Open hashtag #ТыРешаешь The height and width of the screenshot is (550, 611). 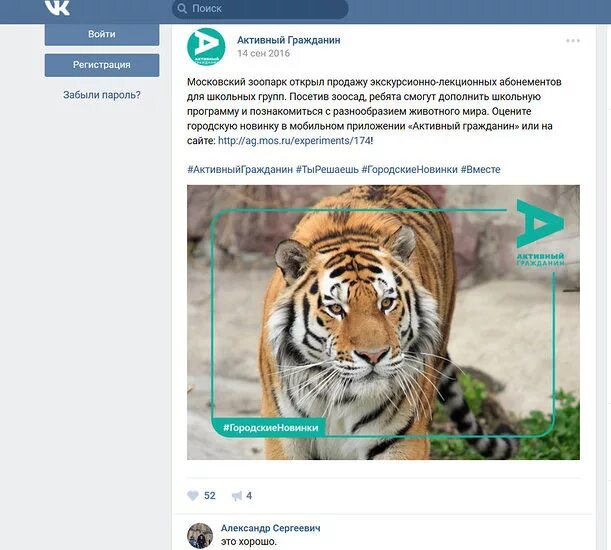tap(327, 170)
